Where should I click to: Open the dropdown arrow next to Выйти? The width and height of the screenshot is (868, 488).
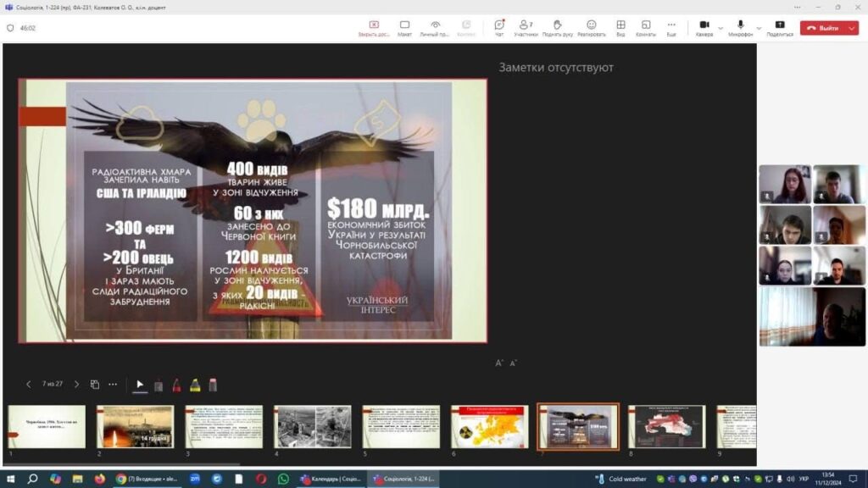coord(853,28)
